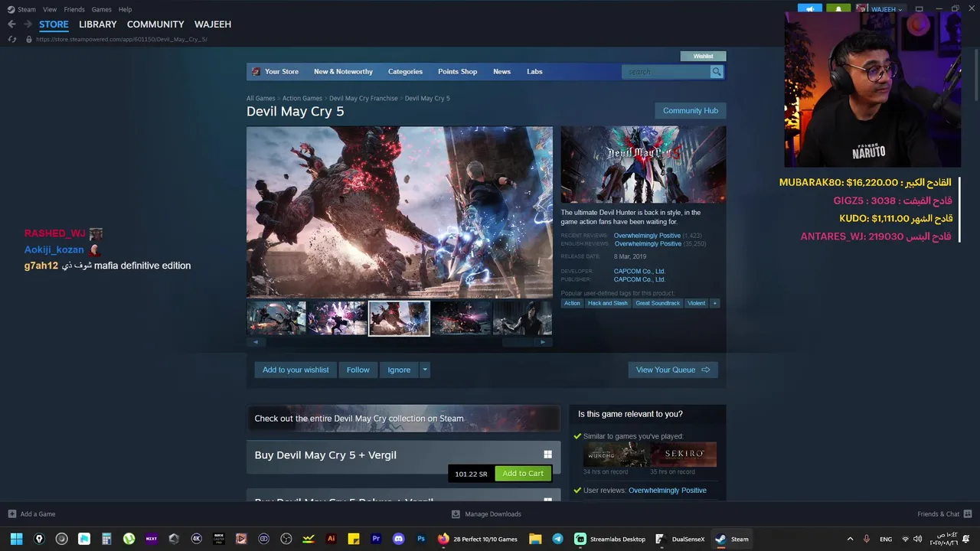The width and height of the screenshot is (980, 551).
Task: Open the Games menu
Action: pos(101,9)
